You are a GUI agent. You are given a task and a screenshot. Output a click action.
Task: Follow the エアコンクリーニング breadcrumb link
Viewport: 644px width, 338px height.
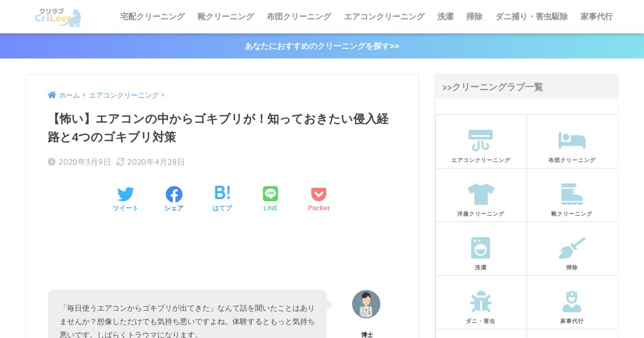click(124, 95)
